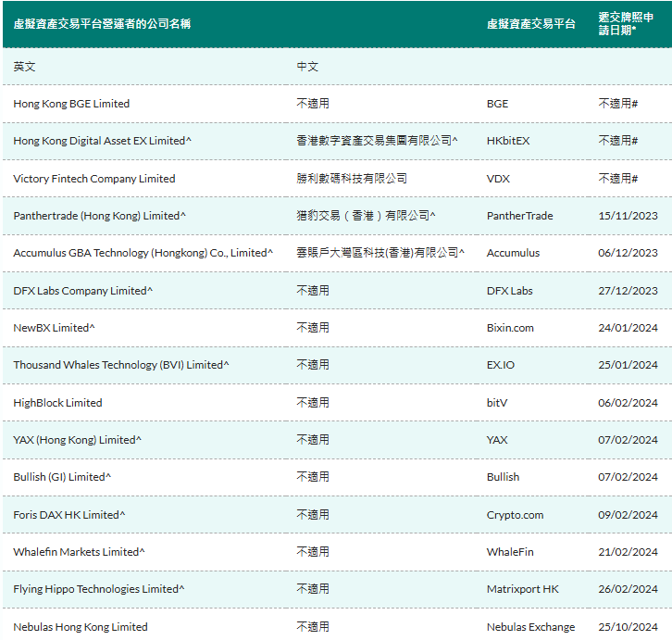Click the 'HKbitEX' platform cell
This screenshot has width=672, height=640.
coord(508,141)
